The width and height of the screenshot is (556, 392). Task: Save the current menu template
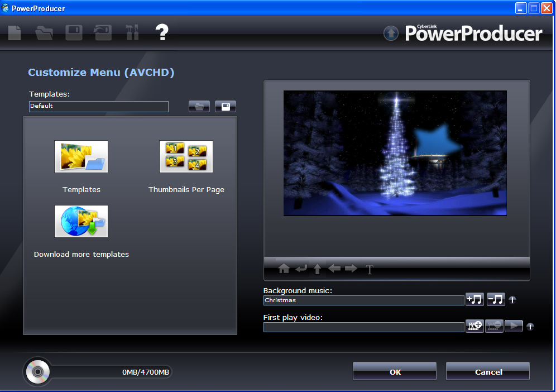coord(226,106)
